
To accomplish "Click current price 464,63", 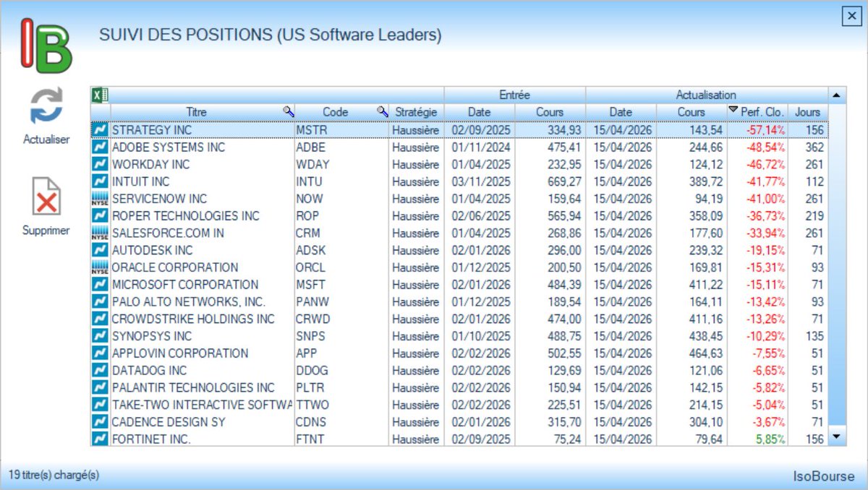I will coord(706,353).
